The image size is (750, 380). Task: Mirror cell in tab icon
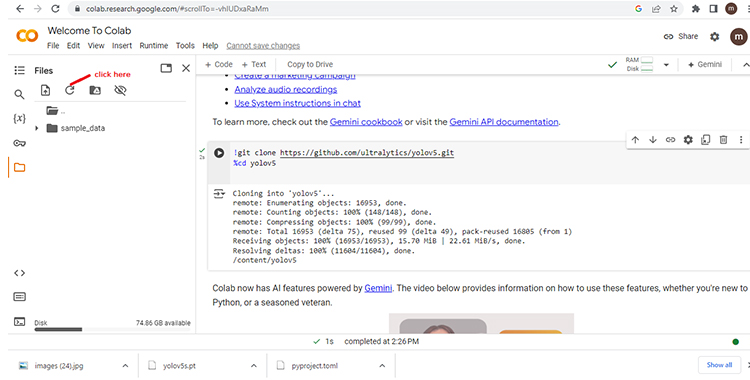[x=706, y=140]
